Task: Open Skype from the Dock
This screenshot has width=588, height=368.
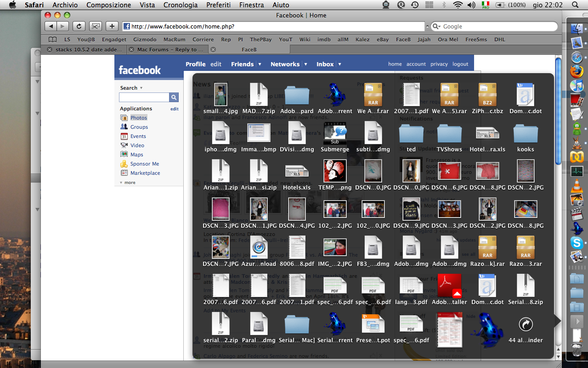Action: coord(577,243)
